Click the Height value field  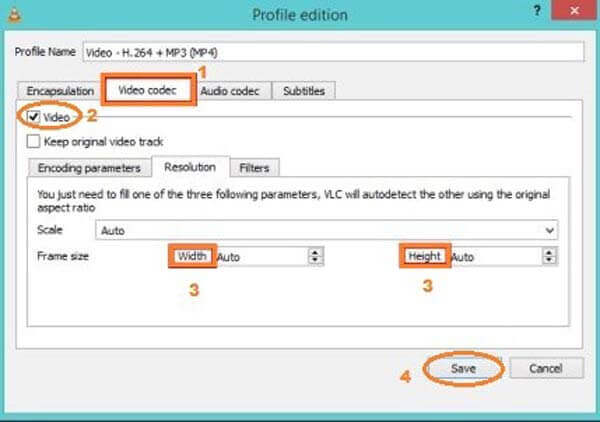(x=492, y=256)
